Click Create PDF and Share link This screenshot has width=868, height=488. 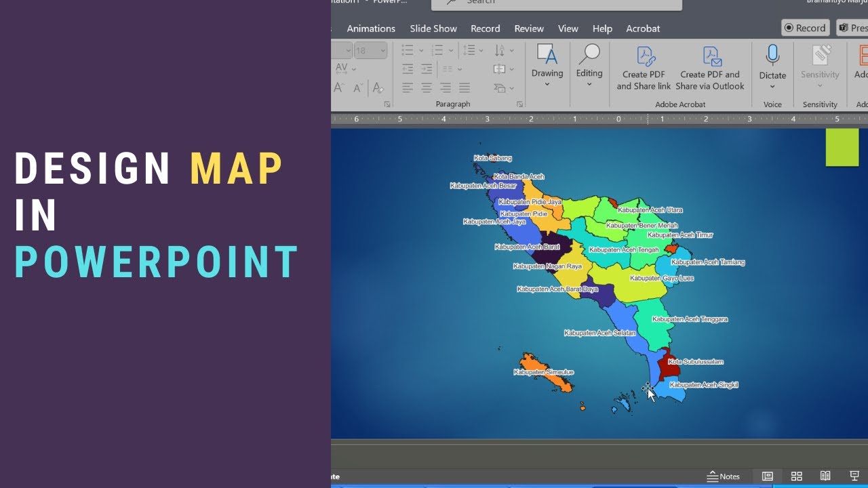point(644,68)
